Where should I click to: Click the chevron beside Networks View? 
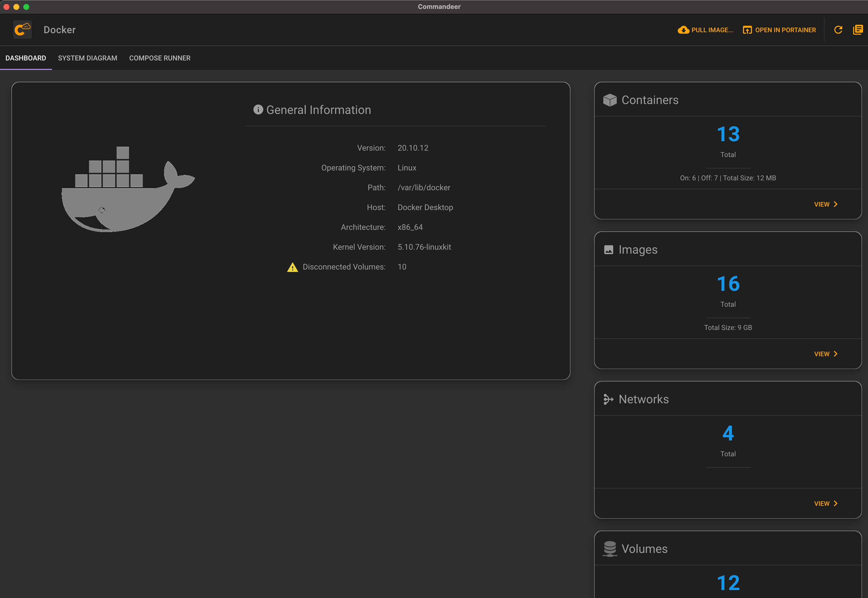point(835,504)
